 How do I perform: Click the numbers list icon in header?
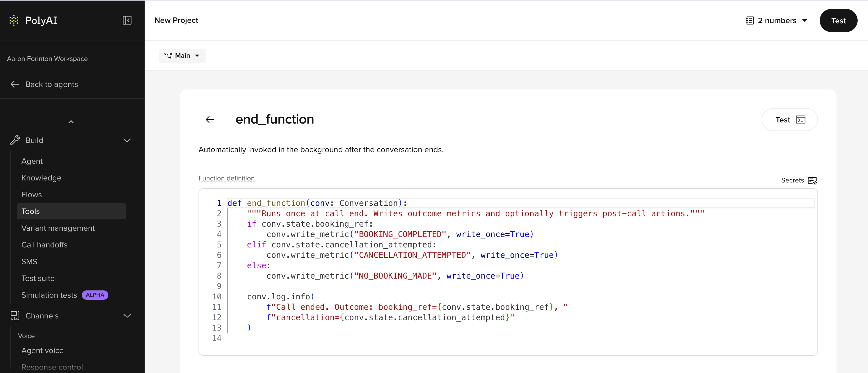(750, 20)
